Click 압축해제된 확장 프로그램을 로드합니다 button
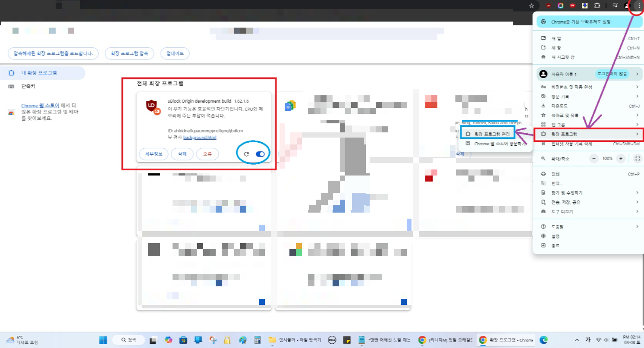The height and width of the screenshot is (348, 644). tap(53, 53)
